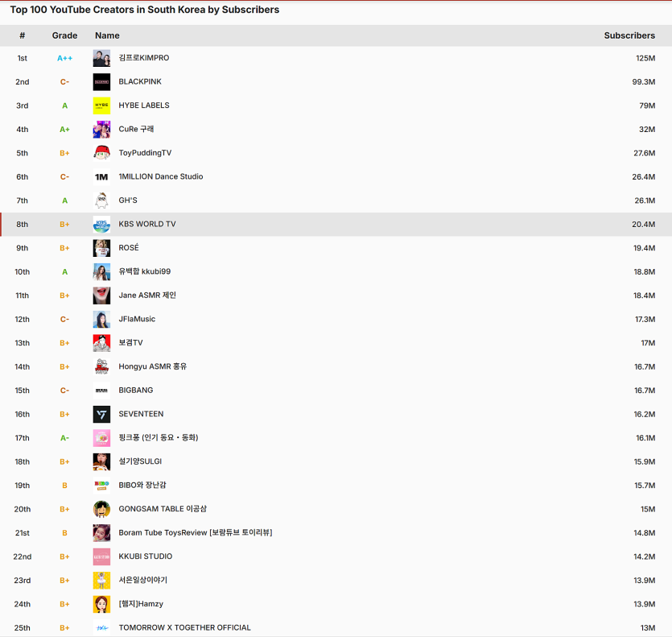Select the SEVENTEEN channel logo icon
This screenshot has width=672, height=637.
101,414
